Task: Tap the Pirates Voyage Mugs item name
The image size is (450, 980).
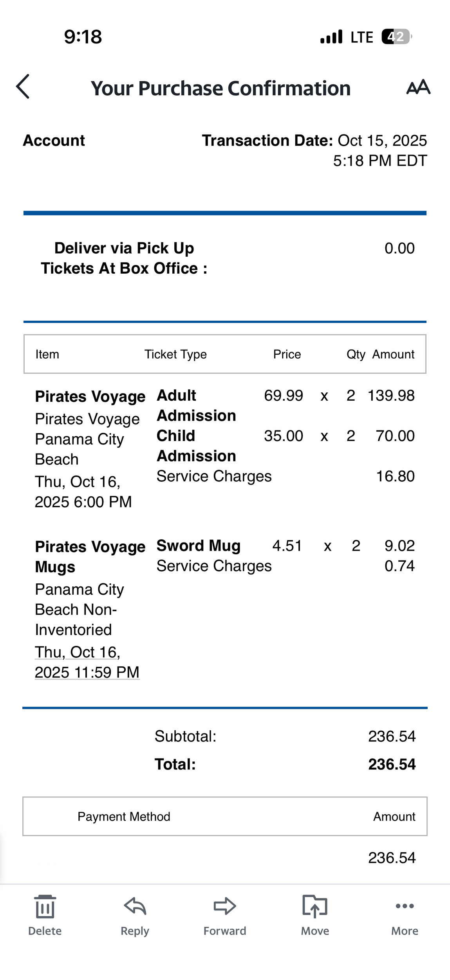Action: tap(90, 557)
